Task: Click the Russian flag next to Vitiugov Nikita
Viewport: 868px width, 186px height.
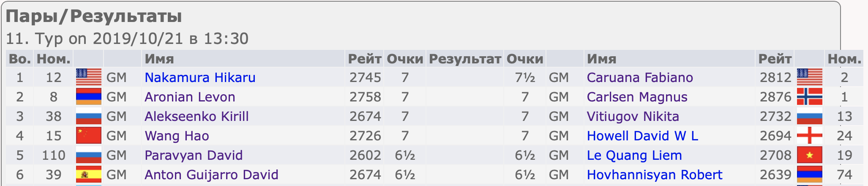Action: click(809, 116)
